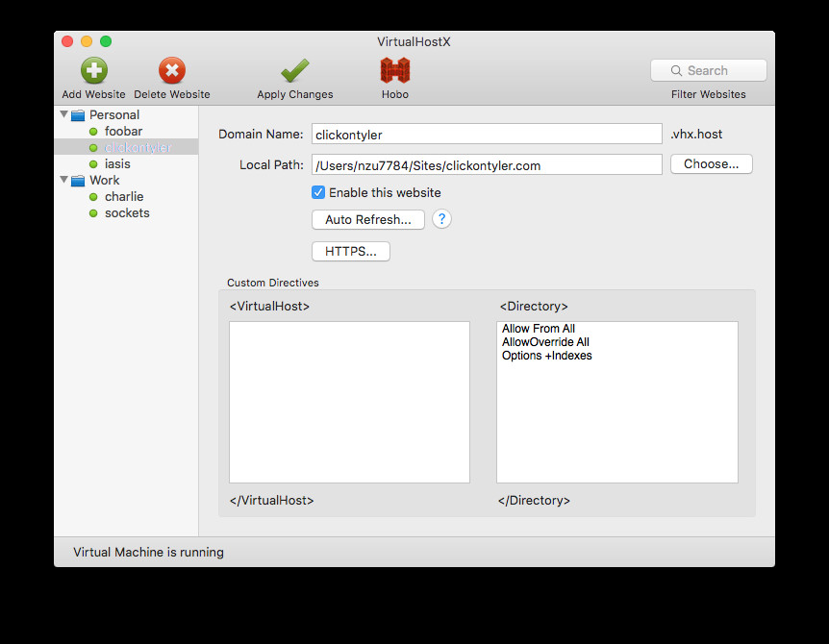Viewport: 829px width, 644px height.
Task: Click into the Local Path field
Action: (x=487, y=164)
